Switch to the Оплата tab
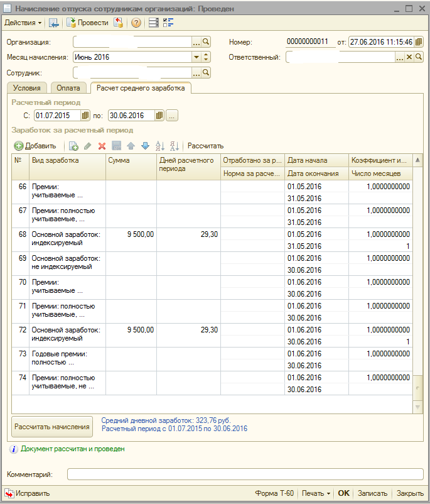Image resolution: width=430 pixels, height=504 pixels. pos(68,89)
